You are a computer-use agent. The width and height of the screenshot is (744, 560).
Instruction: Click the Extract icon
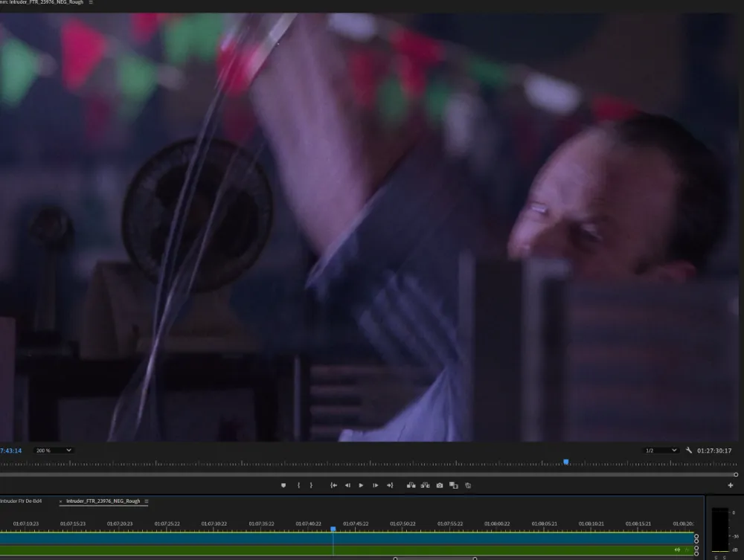click(425, 486)
